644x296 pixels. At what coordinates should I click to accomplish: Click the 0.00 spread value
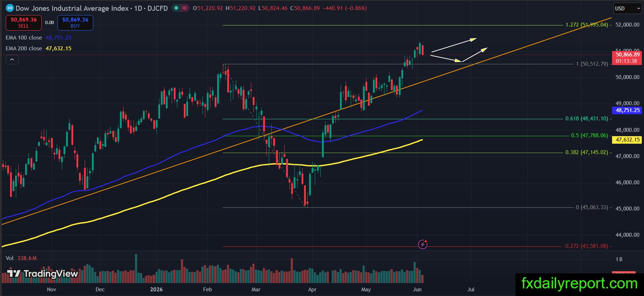[50, 23]
